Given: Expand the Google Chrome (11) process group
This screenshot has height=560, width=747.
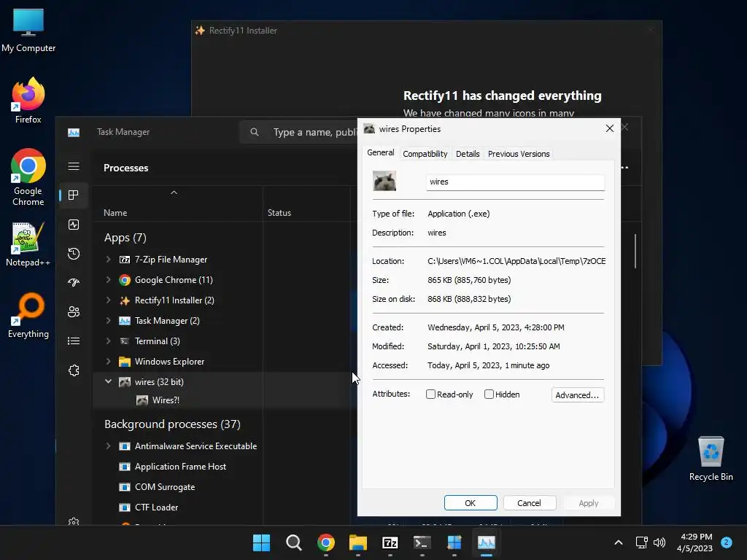Looking at the screenshot, I should pos(108,279).
